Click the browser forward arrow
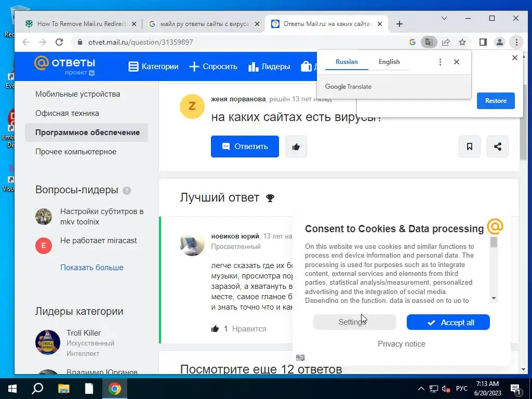This screenshot has height=399, width=532. [43, 42]
